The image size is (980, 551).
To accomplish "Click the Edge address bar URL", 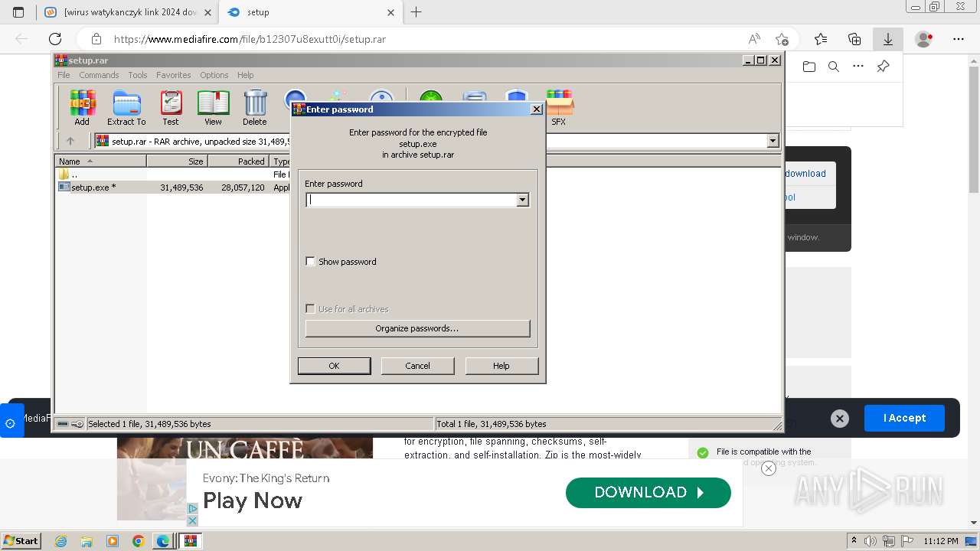I will (250, 39).
